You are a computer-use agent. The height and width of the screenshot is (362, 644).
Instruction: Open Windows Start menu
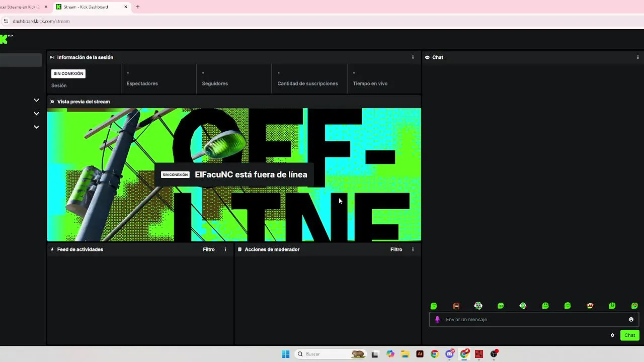click(x=285, y=354)
